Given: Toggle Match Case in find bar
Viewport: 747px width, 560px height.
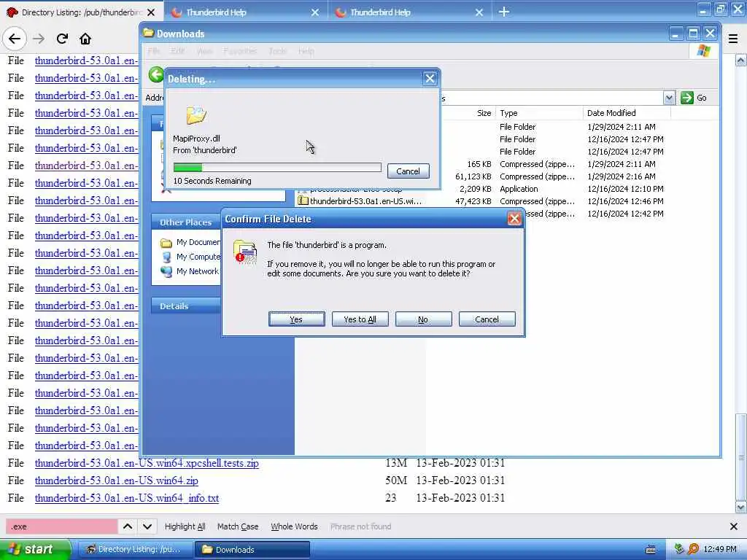Looking at the screenshot, I should [x=238, y=526].
